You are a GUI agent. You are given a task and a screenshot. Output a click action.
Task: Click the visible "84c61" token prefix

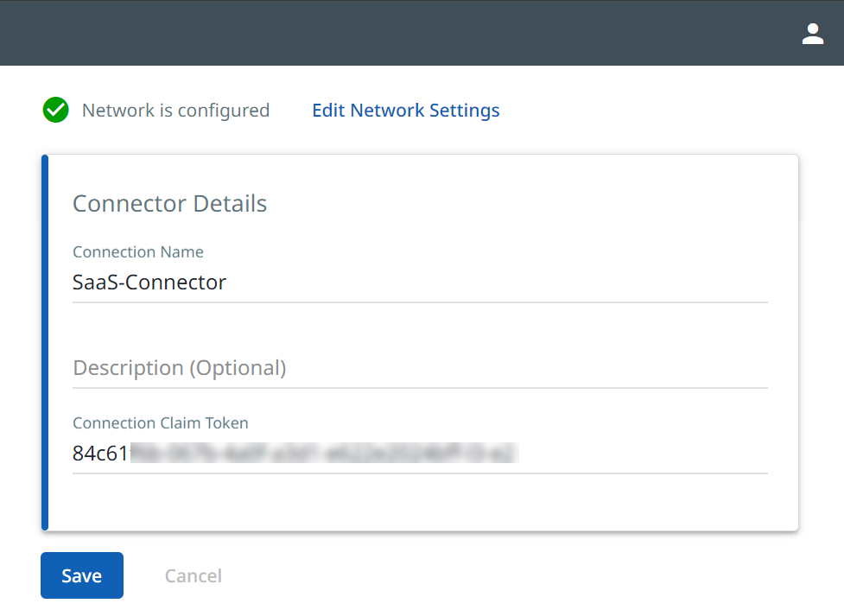pyautogui.click(x=100, y=454)
